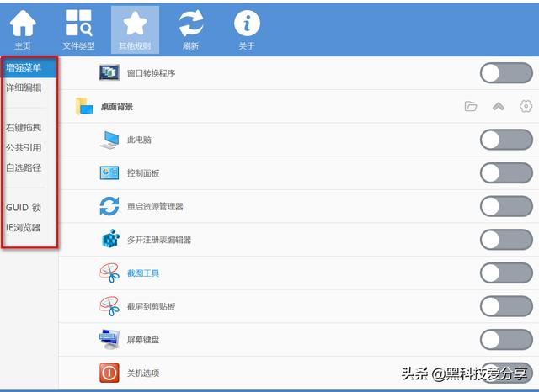
Task: Open gear settings in 桌面背景 header
Action: 526,106
